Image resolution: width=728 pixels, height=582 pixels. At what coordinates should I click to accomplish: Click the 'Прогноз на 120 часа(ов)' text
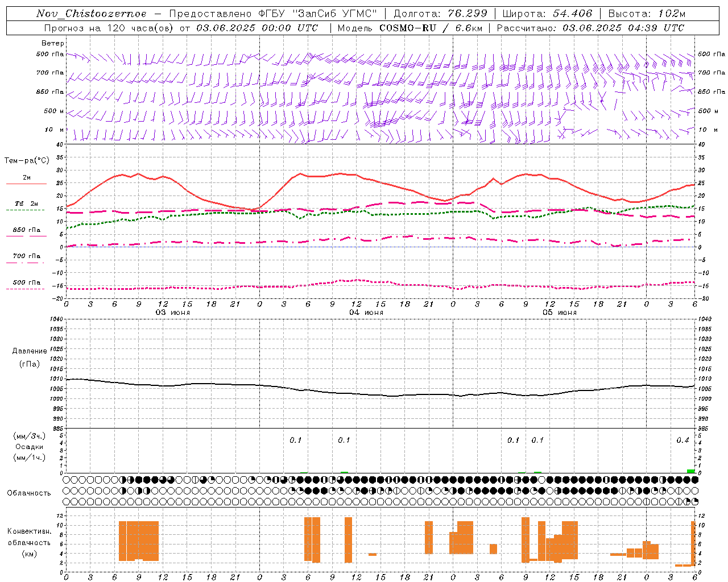pyautogui.click(x=109, y=28)
